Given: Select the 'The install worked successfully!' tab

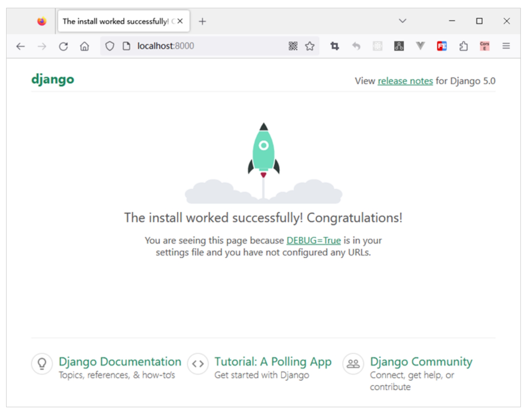Looking at the screenshot, I should pos(115,21).
